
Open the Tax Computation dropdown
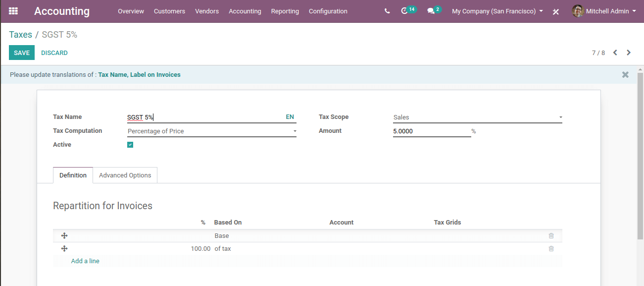pyautogui.click(x=212, y=131)
